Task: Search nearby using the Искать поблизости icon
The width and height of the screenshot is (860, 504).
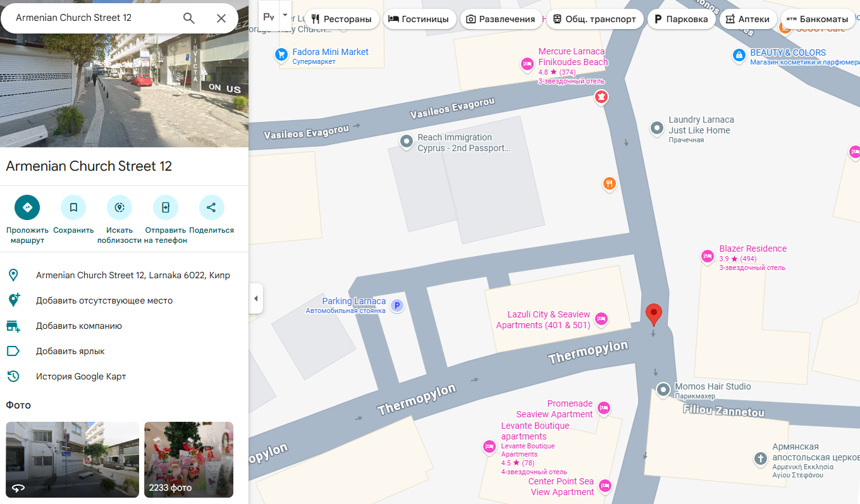Action: click(x=120, y=207)
